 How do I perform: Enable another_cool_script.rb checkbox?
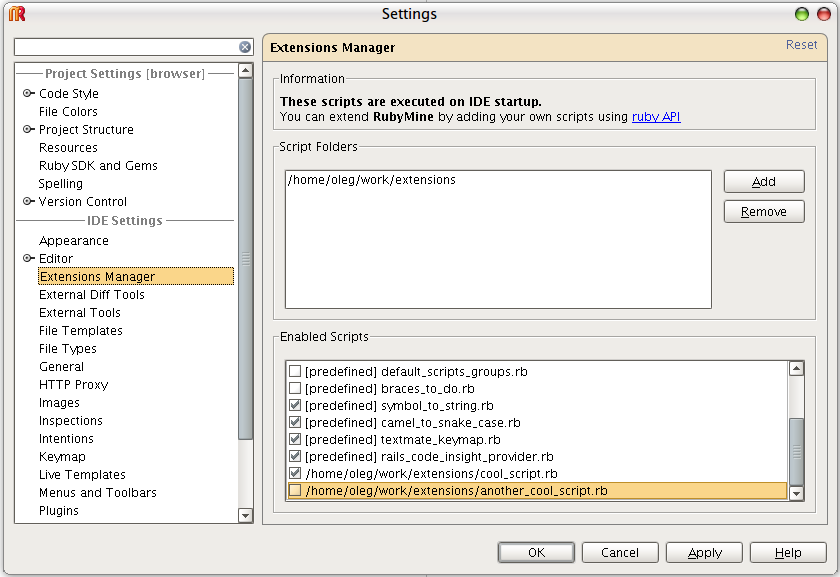pyautogui.click(x=295, y=491)
